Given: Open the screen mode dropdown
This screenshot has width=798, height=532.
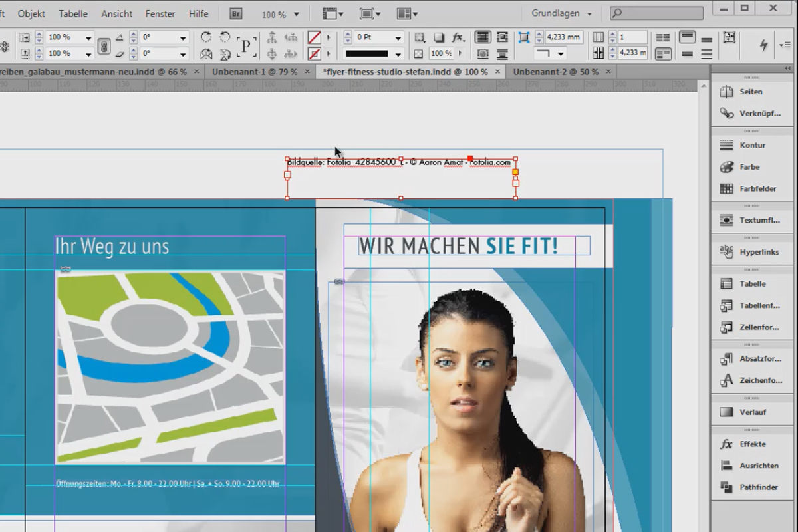Looking at the screenshot, I should pos(370,13).
